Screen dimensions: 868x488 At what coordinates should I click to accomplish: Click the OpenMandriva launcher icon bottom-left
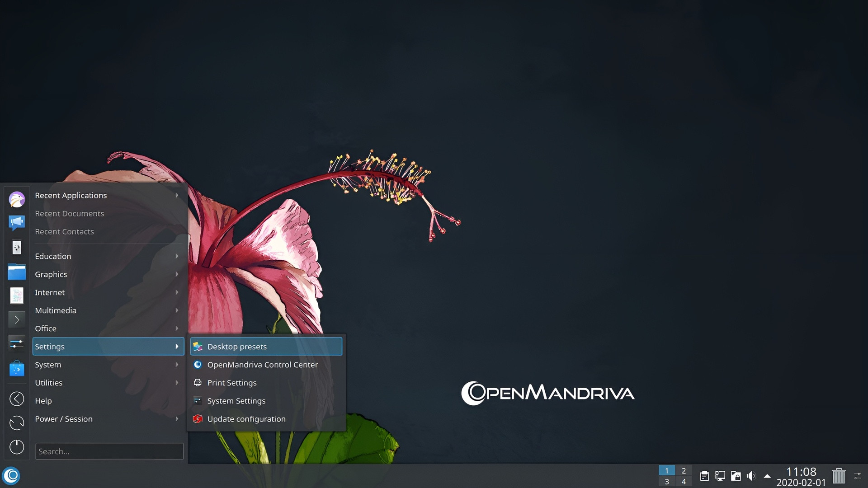[10, 475]
